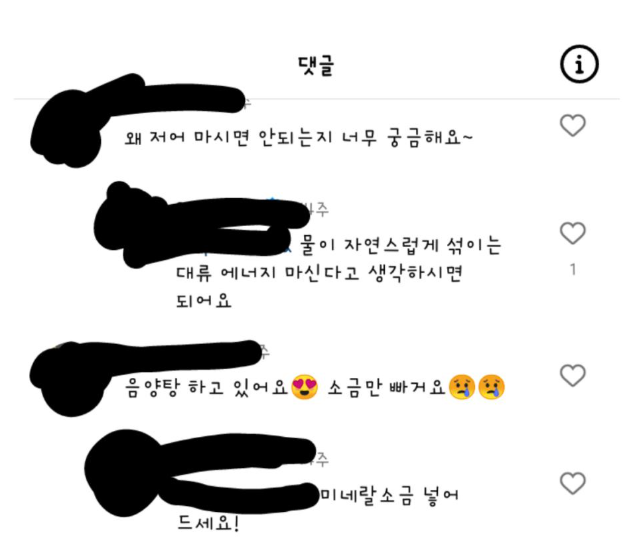634x545 pixels.
Task: Tap the first crying emoji after 빠거요
Action: point(463,387)
